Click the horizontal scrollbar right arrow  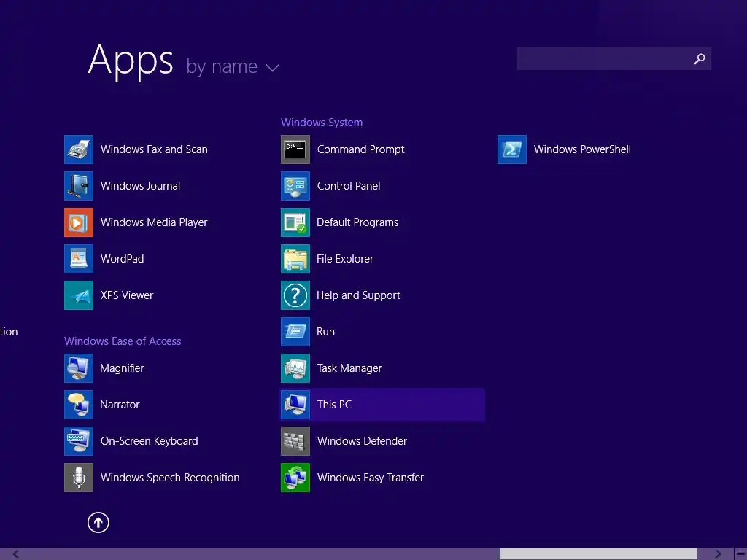718,554
